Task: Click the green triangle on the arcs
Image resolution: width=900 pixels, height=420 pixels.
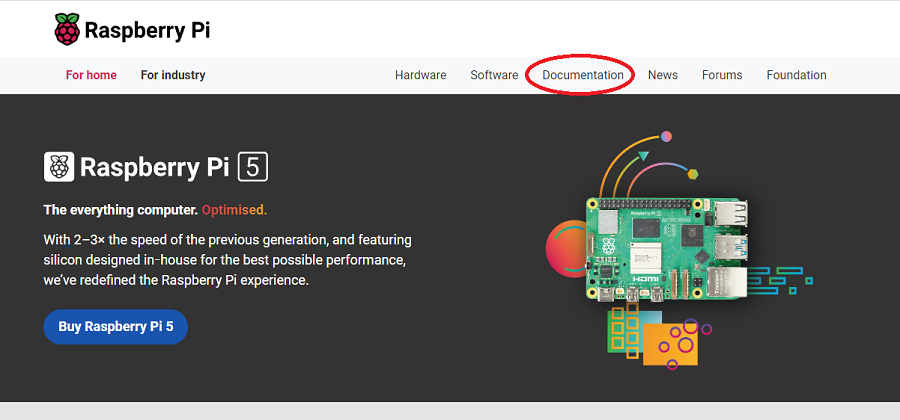Action: pyautogui.click(x=644, y=156)
